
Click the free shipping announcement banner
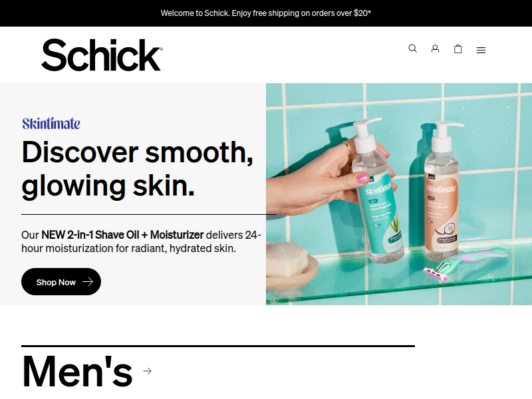[266, 13]
